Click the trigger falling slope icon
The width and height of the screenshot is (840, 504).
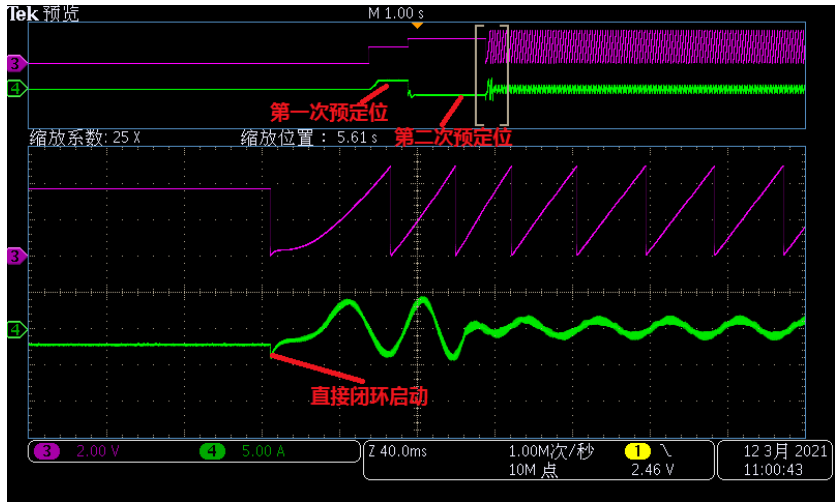click(667, 451)
